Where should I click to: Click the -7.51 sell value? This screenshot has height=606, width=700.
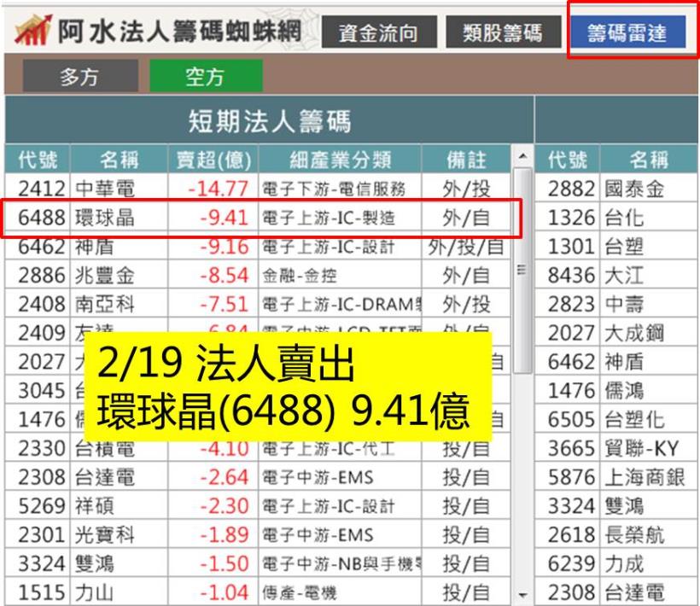(x=225, y=305)
